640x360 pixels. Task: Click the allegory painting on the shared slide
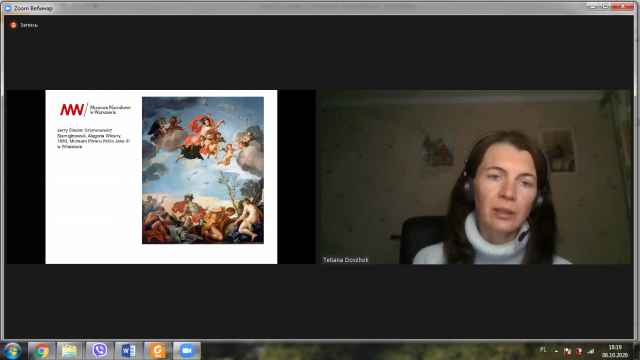[203, 170]
